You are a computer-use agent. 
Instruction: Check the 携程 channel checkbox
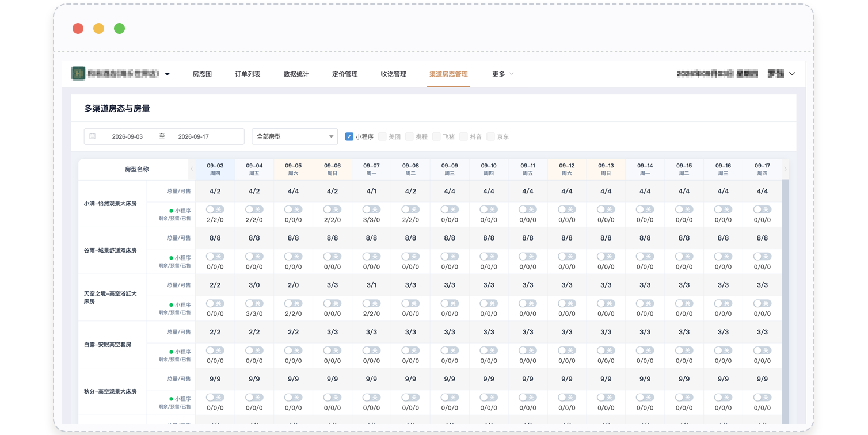click(409, 136)
